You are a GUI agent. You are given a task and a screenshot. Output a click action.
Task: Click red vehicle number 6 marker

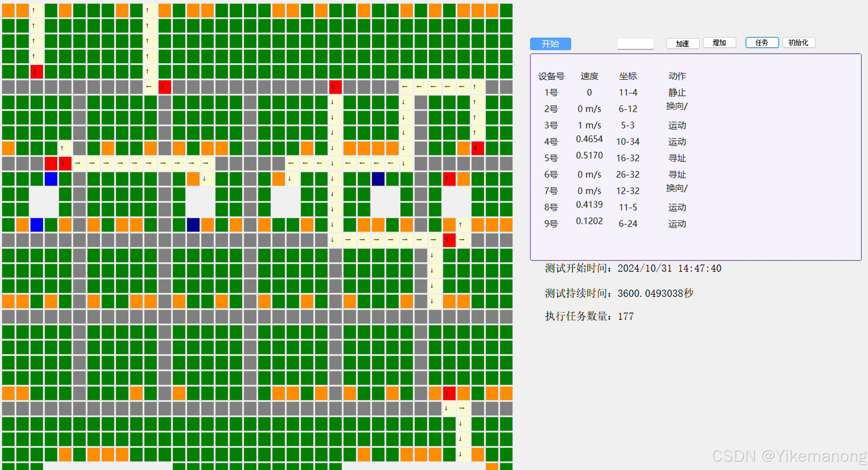coord(449,393)
